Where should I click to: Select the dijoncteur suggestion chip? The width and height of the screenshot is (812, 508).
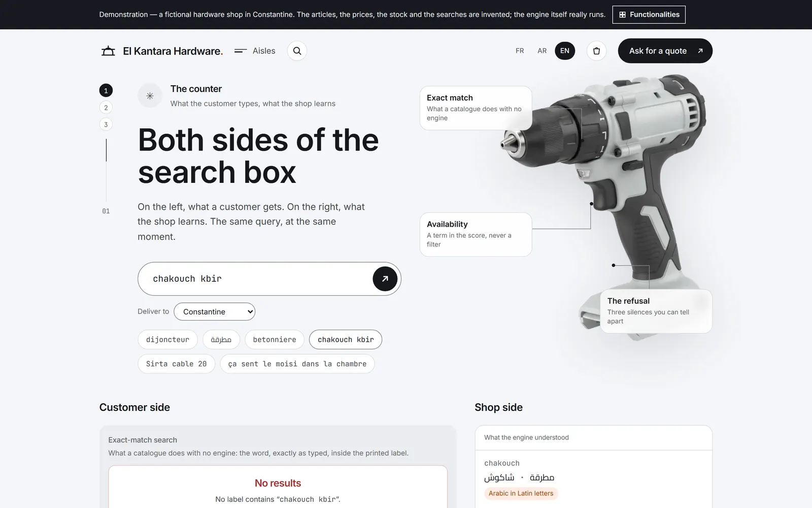(167, 340)
